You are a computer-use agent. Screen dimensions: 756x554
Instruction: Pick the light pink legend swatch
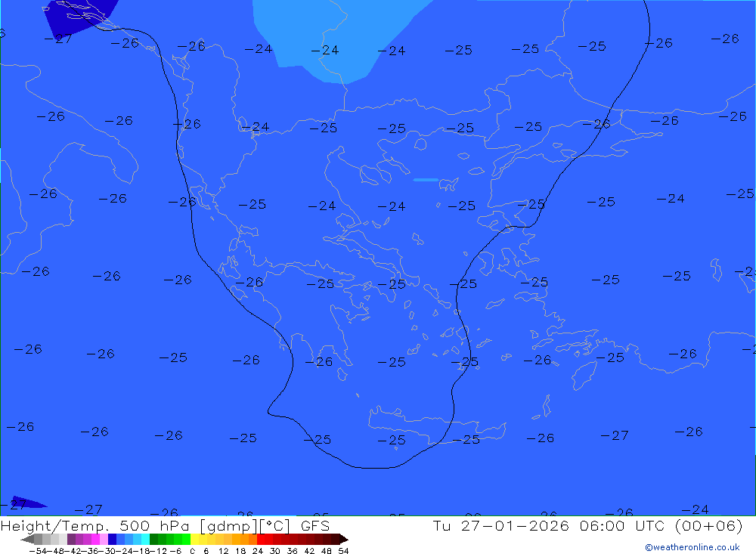tap(104, 539)
